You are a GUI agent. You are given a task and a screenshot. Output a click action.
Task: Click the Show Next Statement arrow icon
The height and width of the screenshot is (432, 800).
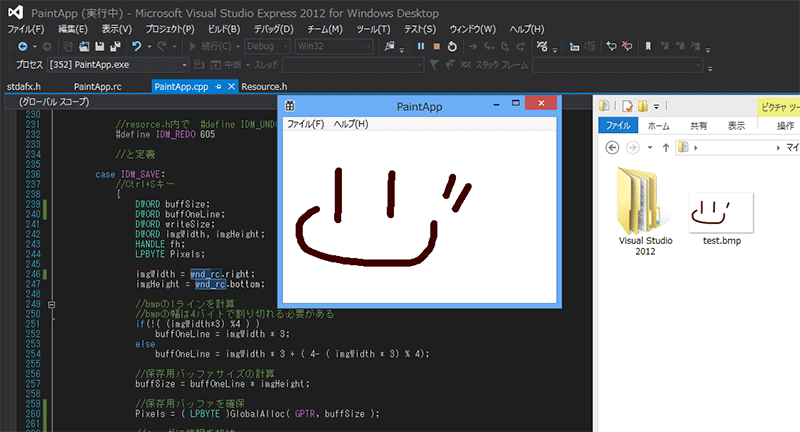pos(473,46)
